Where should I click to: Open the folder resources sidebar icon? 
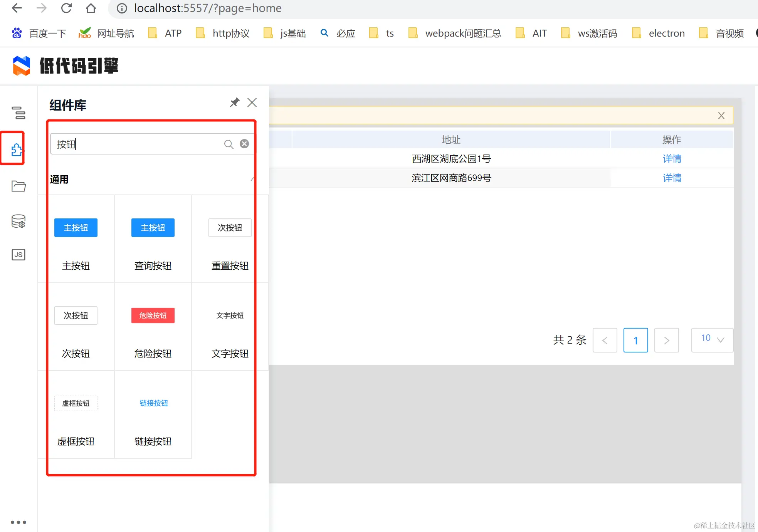point(18,186)
